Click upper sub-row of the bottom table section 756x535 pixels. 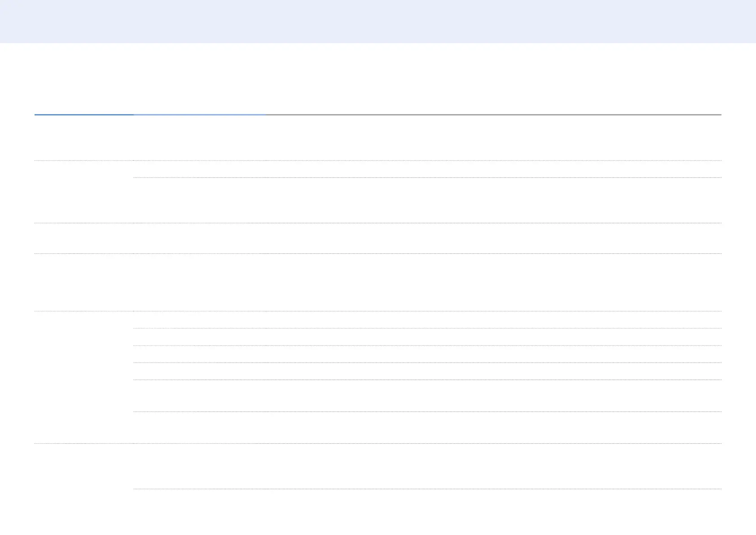click(427, 466)
